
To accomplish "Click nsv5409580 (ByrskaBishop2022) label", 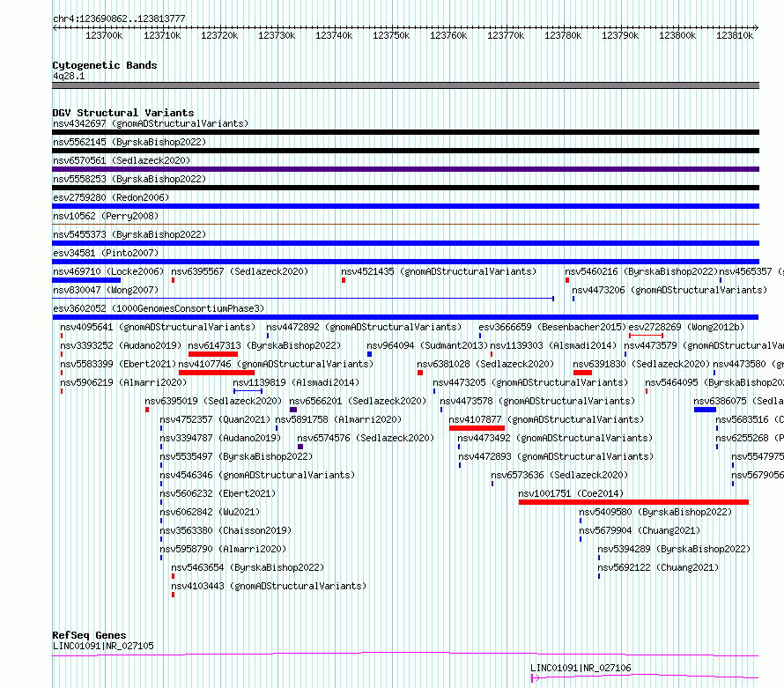I will 655,512.
